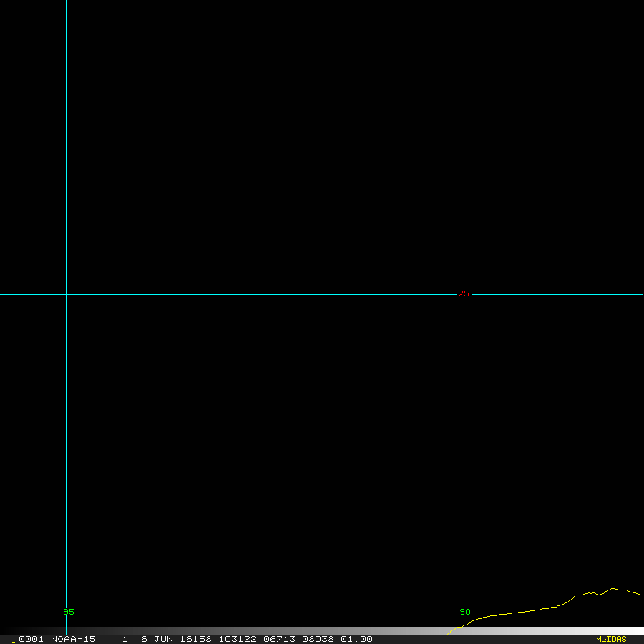644x644 pixels.
Task: Click the band number 1 after NOAA-15
Action: tap(125, 639)
